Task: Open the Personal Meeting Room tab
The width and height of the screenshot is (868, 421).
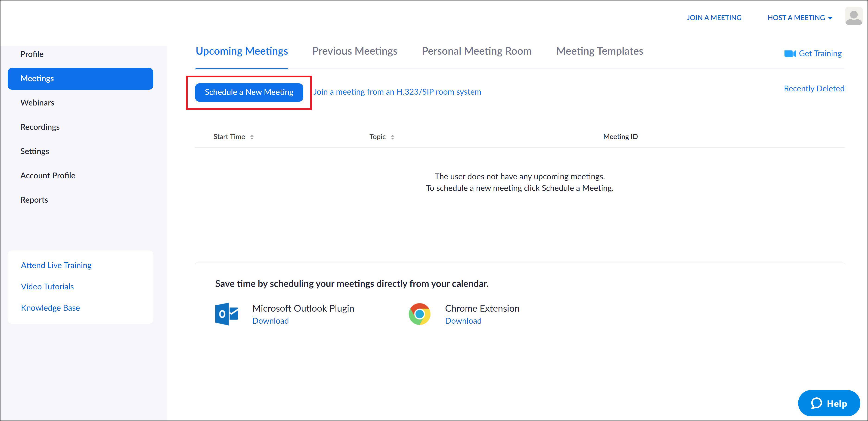Action: pyautogui.click(x=477, y=51)
